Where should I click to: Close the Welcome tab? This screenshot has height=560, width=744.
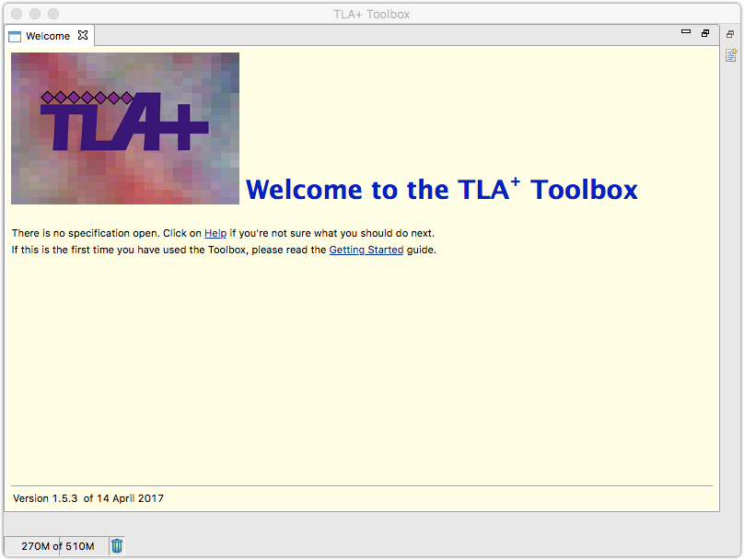tap(83, 35)
